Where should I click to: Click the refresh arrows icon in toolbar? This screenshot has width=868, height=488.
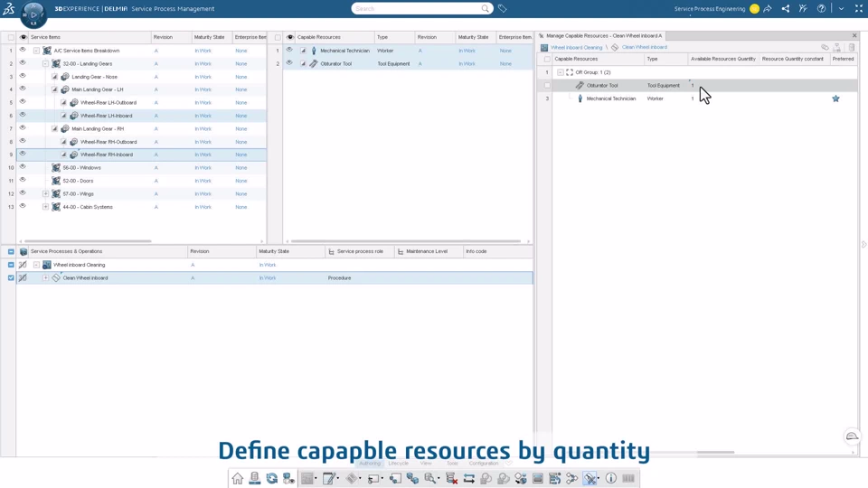(272, 478)
